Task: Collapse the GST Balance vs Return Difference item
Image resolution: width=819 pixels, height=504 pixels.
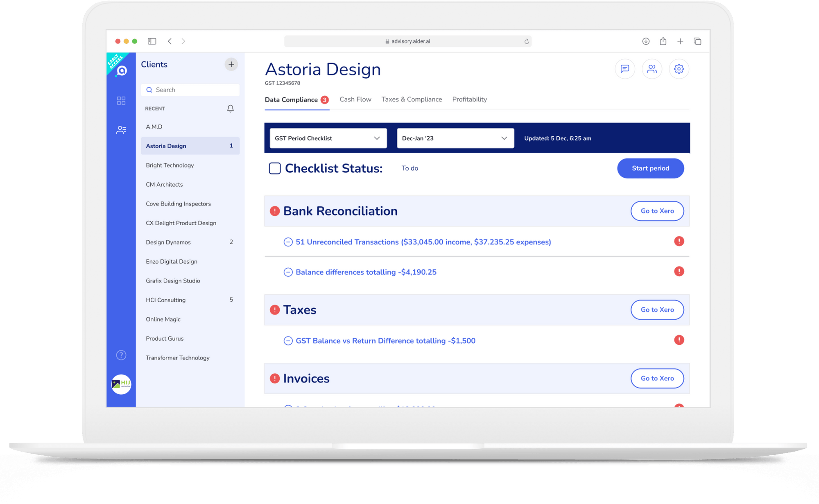Action: click(288, 340)
